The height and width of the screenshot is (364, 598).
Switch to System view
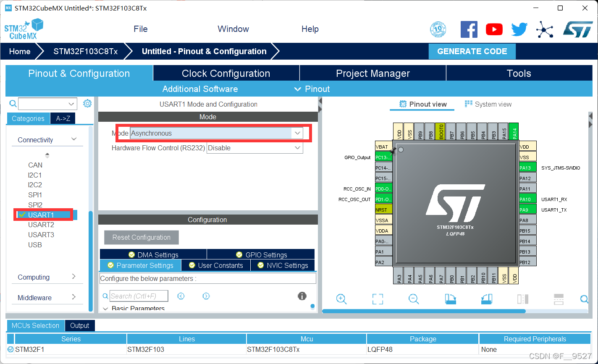tap(488, 104)
